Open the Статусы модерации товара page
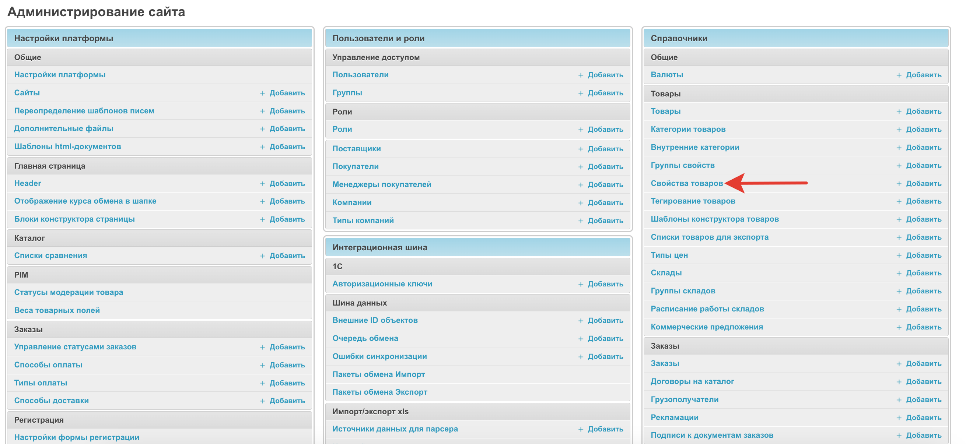Screen dimensions: 980x444 (x=69, y=292)
